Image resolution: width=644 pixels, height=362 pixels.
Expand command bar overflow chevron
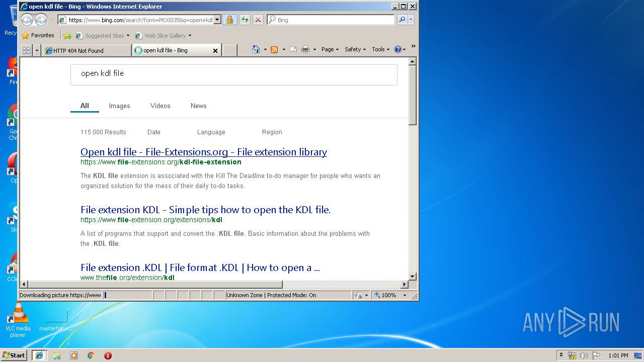pos(413,46)
